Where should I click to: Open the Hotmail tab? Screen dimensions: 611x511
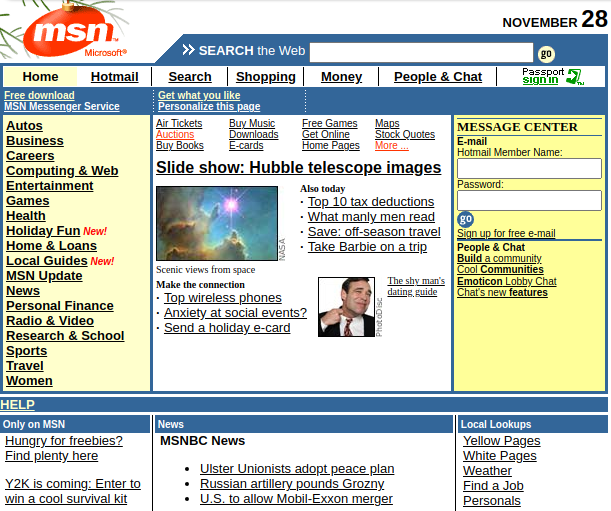point(115,77)
